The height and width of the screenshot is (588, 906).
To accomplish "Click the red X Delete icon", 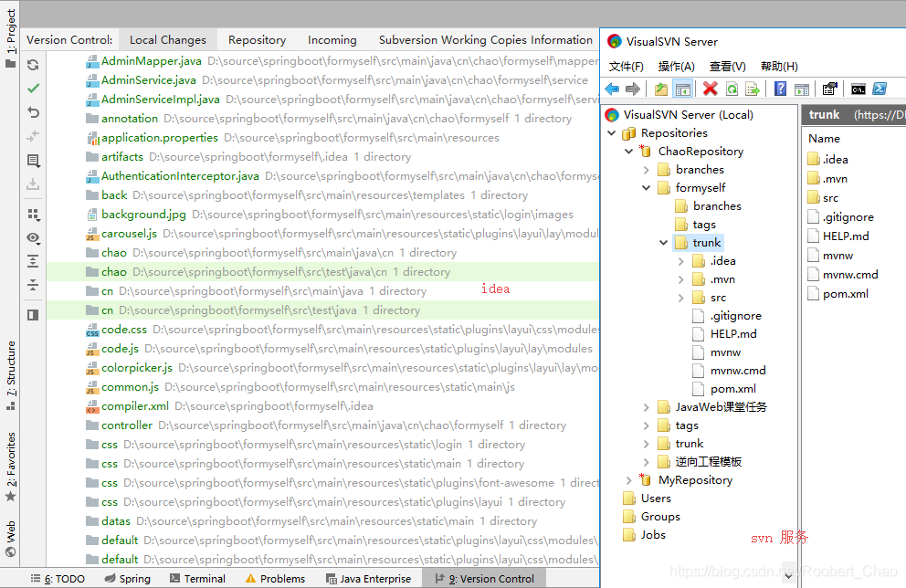I will pyautogui.click(x=711, y=89).
